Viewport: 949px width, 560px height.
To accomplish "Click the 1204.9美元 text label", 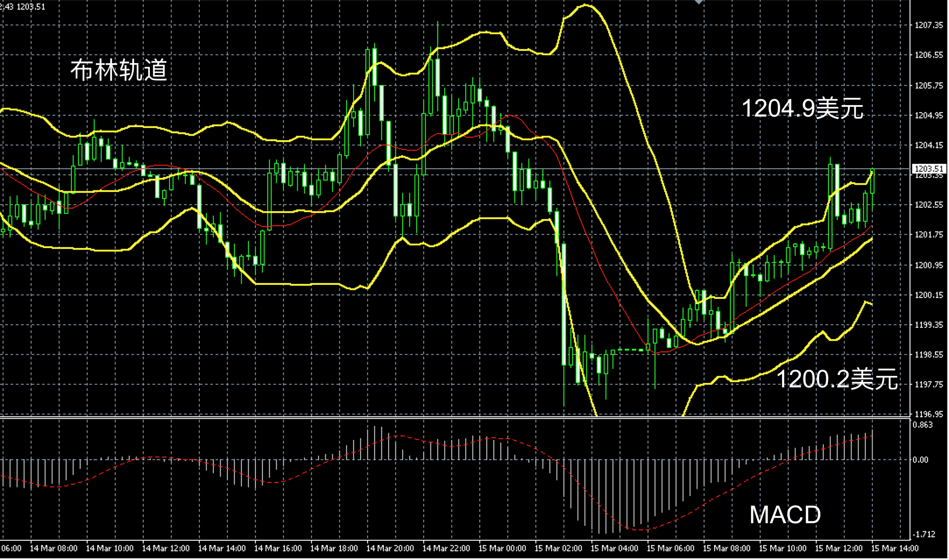I will (x=802, y=108).
